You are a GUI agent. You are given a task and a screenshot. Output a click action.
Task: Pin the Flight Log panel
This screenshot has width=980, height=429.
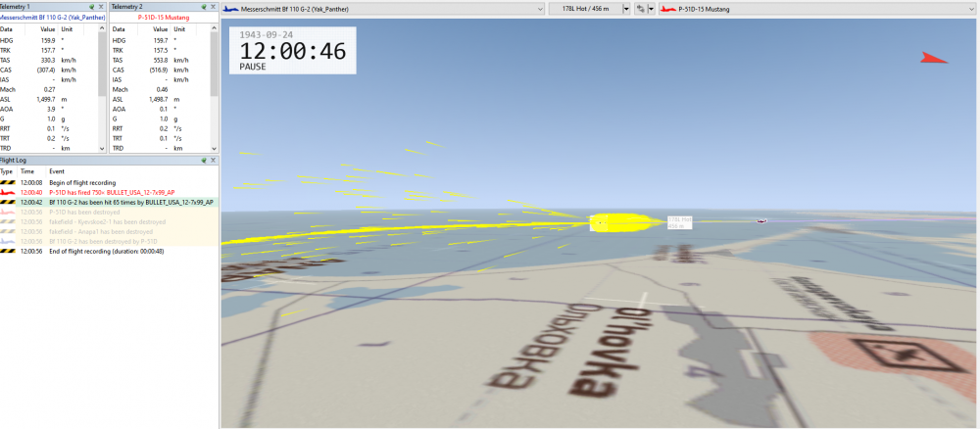point(205,161)
